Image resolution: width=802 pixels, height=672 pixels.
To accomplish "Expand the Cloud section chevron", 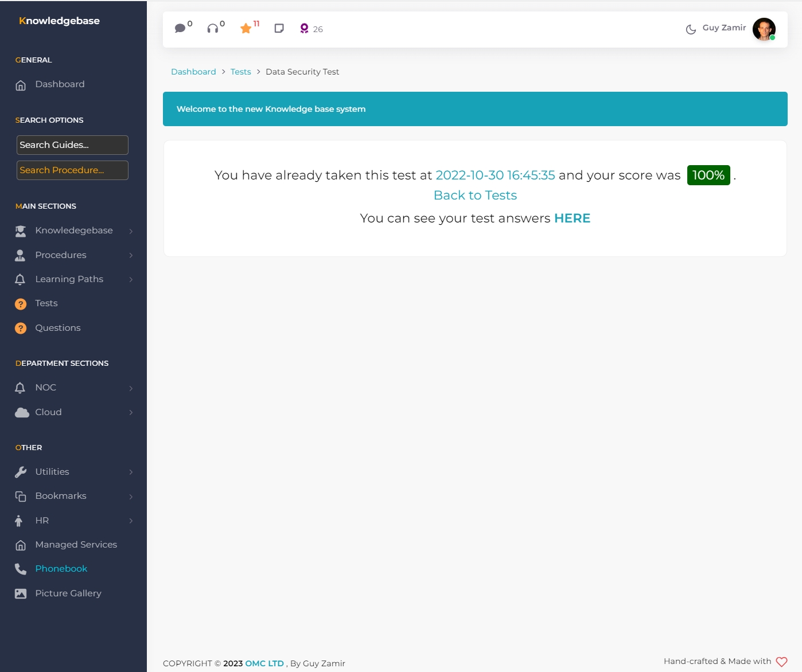I will pyautogui.click(x=131, y=412).
